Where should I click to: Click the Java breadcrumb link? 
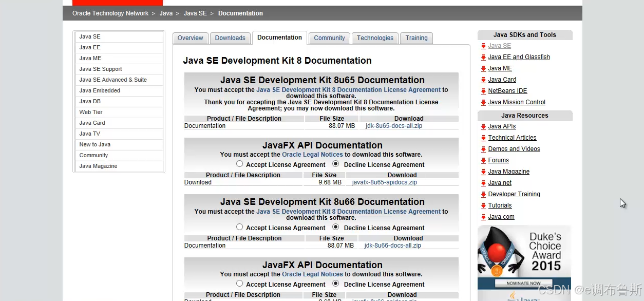(166, 13)
